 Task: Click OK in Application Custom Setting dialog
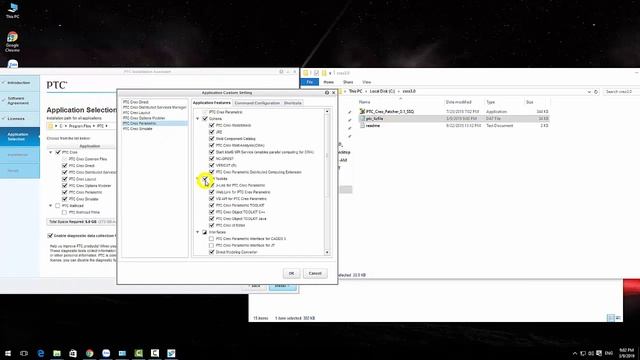pyautogui.click(x=291, y=273)
